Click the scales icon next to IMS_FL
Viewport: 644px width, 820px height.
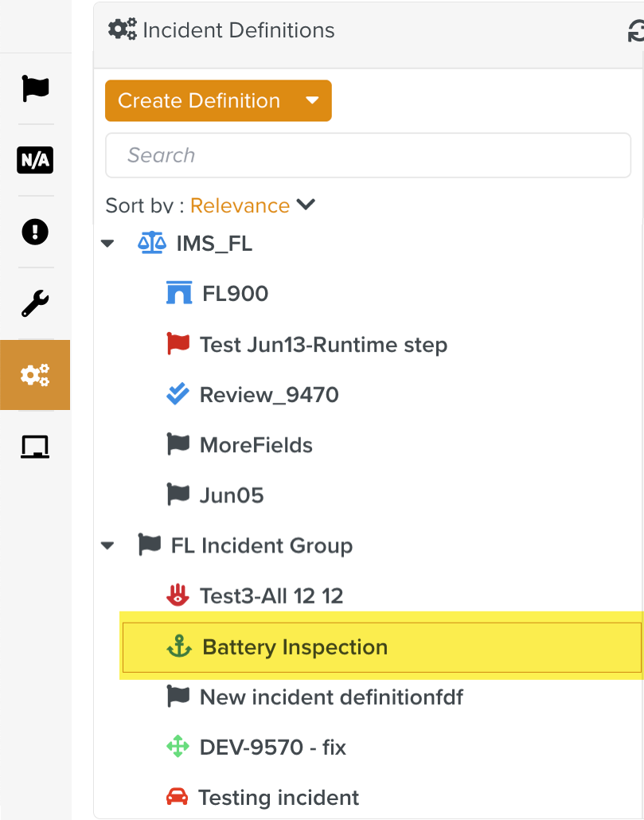(152, 243)
